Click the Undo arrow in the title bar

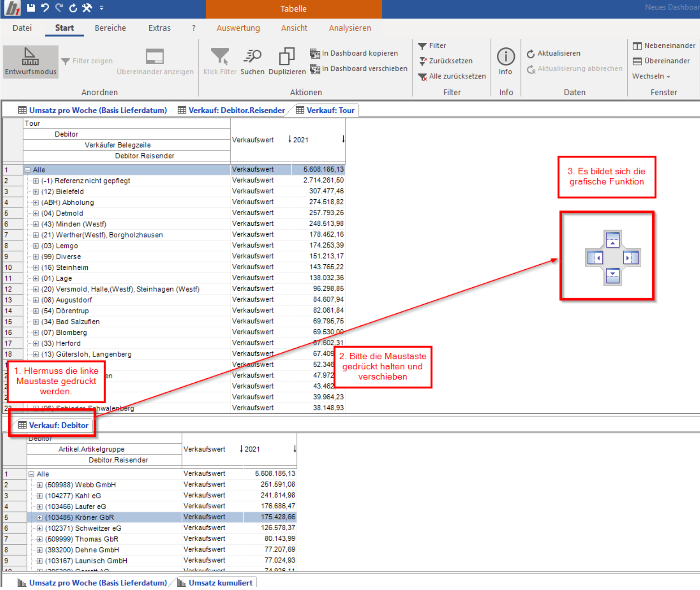45,8
